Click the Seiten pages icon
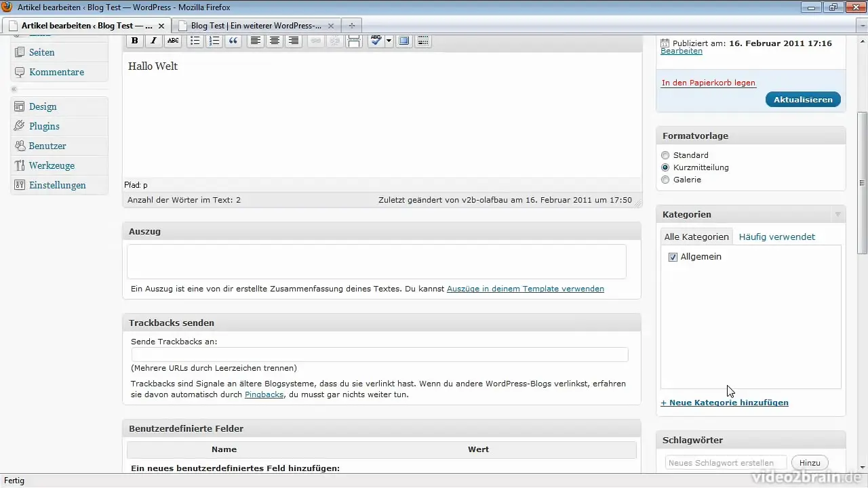The height and width of the screenshot is (488, 868). click(x=19, y=52)
